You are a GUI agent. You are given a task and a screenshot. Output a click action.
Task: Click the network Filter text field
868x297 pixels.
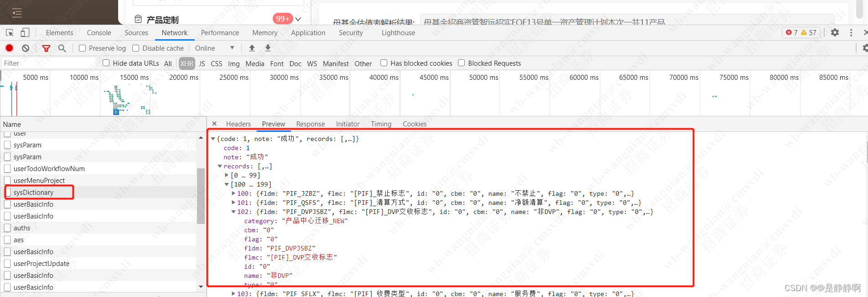pos(49,63)
